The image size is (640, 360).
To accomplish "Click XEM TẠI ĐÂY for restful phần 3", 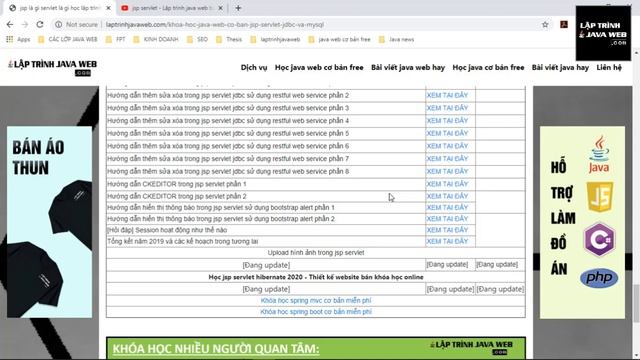I will coord(447,108).
